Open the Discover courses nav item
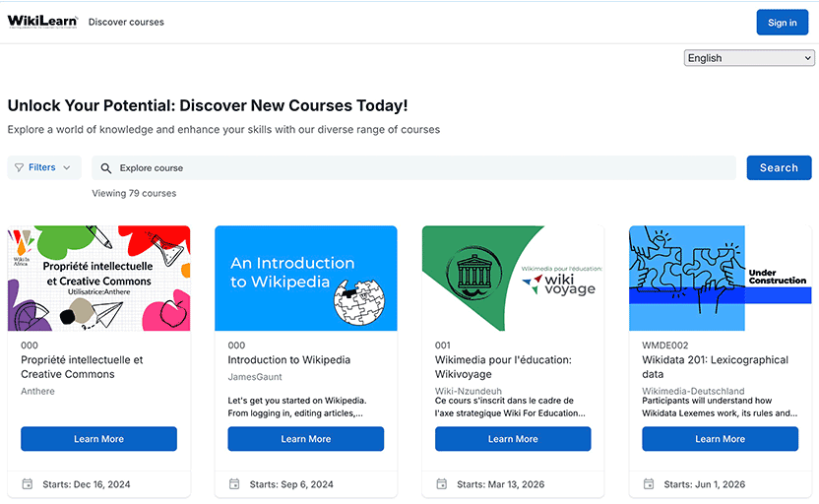The height and width of the screenshot is (504, 819). point(126,22)
